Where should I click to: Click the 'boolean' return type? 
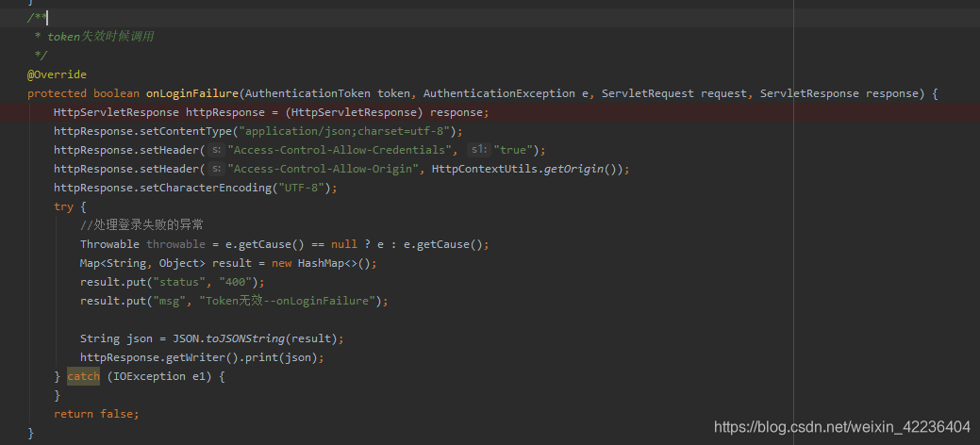[x=116, y=93]
